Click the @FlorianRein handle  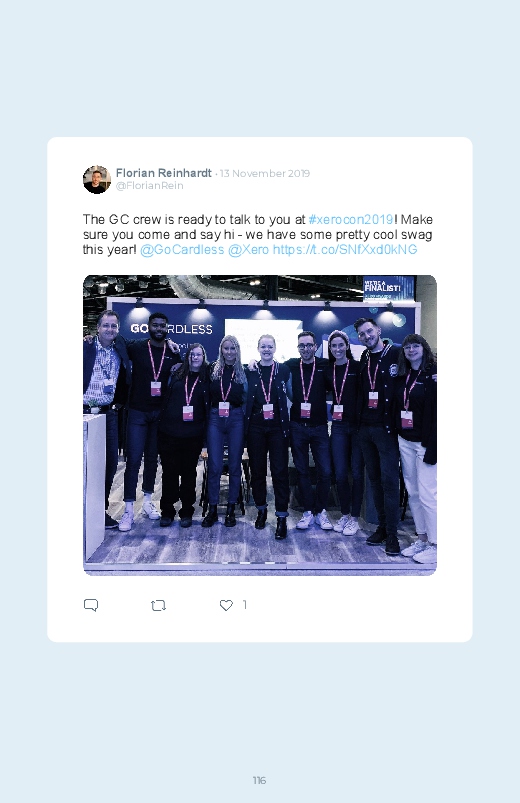[150, 185]
